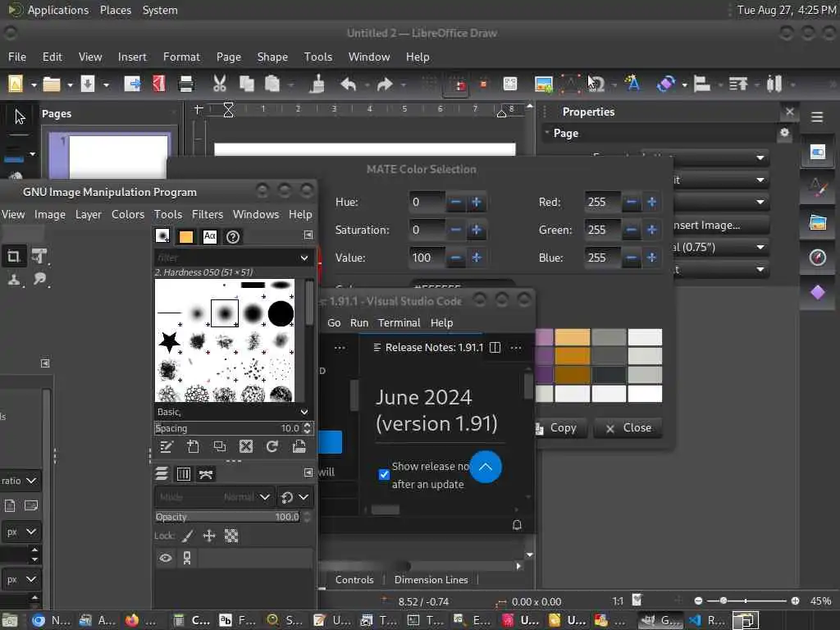This screenshot has height=630, width=840.
Task: Open the sidebar settings hamburger menu
Action: click(817, 116)
